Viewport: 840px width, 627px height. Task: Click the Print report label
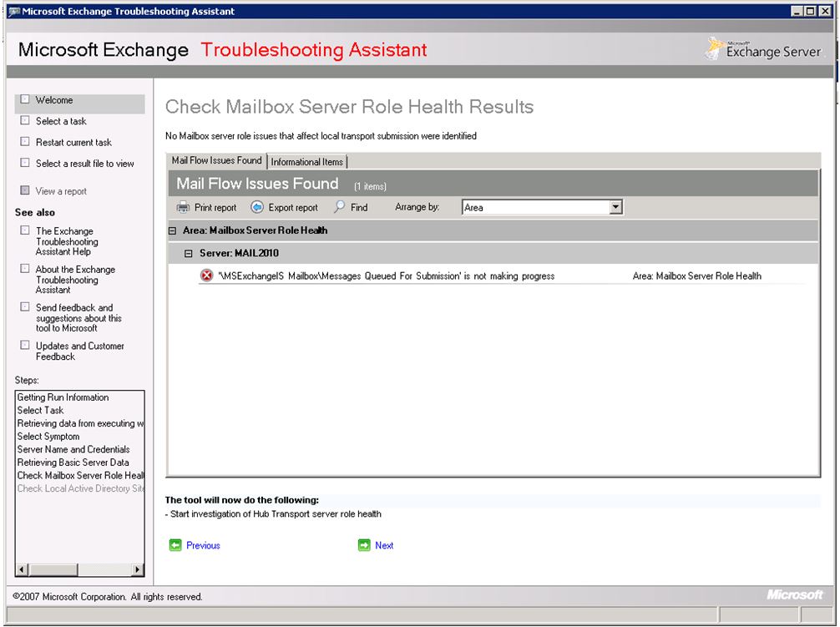pyautogui.click(x=215, y=208)
